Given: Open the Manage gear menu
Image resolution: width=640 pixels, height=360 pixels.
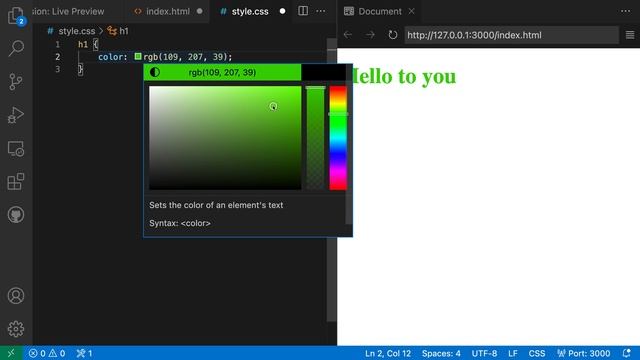Looking at the screenshot, I should [x=16, y=329].
